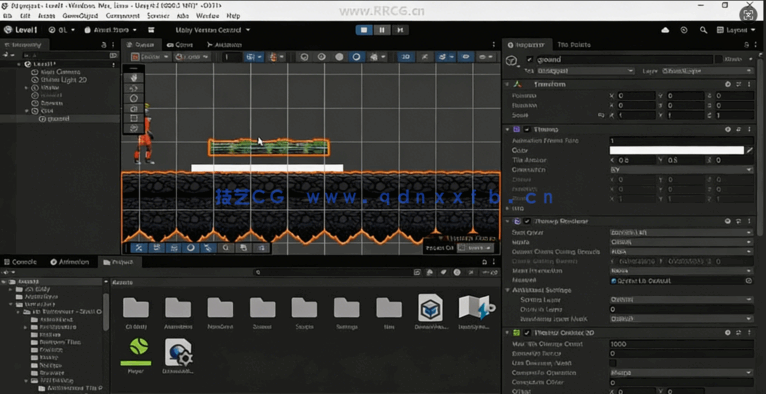The height and width of the screenshot is (394, 766).
Task: Open the Tilemap component kebab menu
Action: pyautogui.click(x=749, y=129)
